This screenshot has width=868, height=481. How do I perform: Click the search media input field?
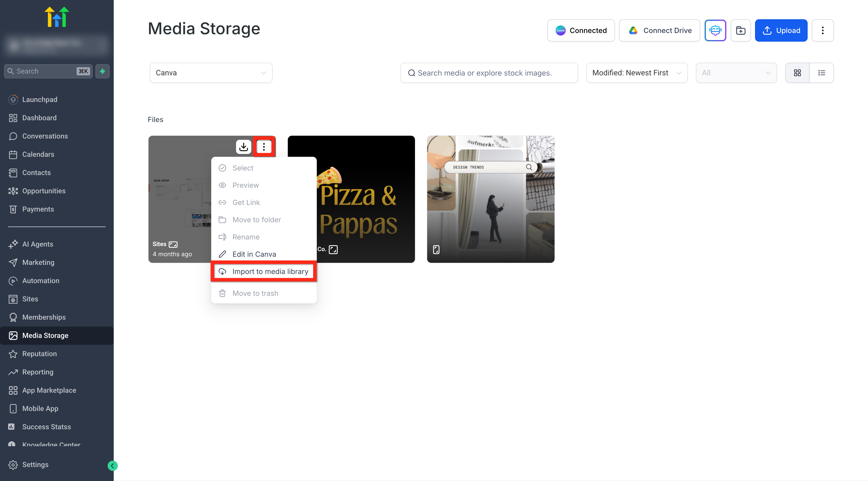pyautogui.click(x=489, y=73)
